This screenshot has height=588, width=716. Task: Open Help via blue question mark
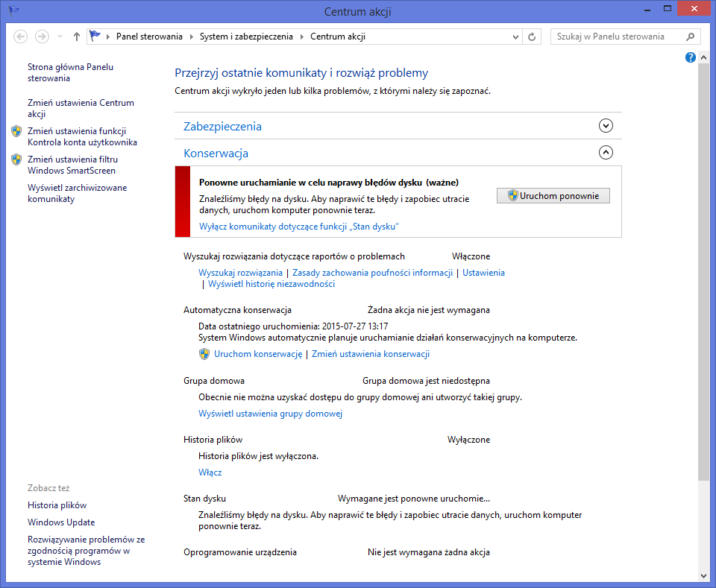point(691,57)
